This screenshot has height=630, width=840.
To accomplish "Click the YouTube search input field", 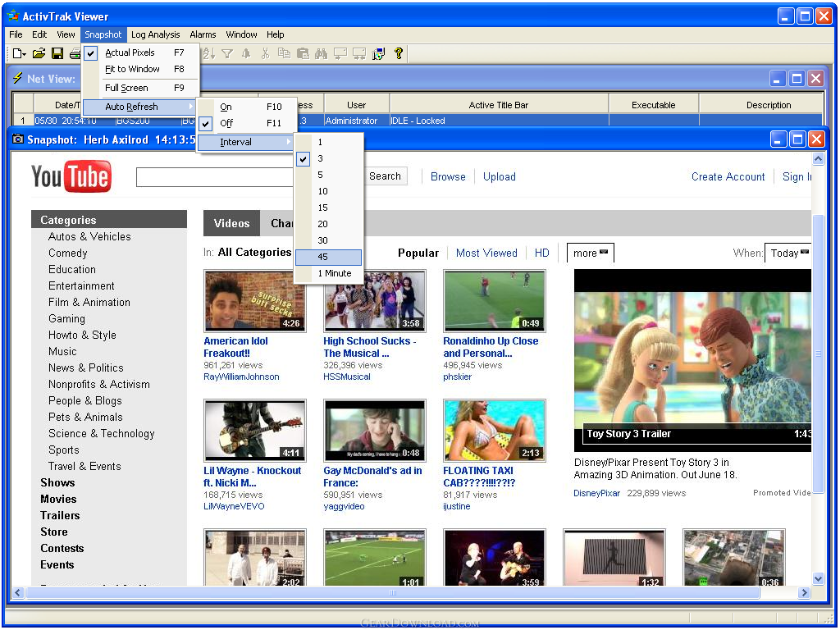I will click(216, 177).
